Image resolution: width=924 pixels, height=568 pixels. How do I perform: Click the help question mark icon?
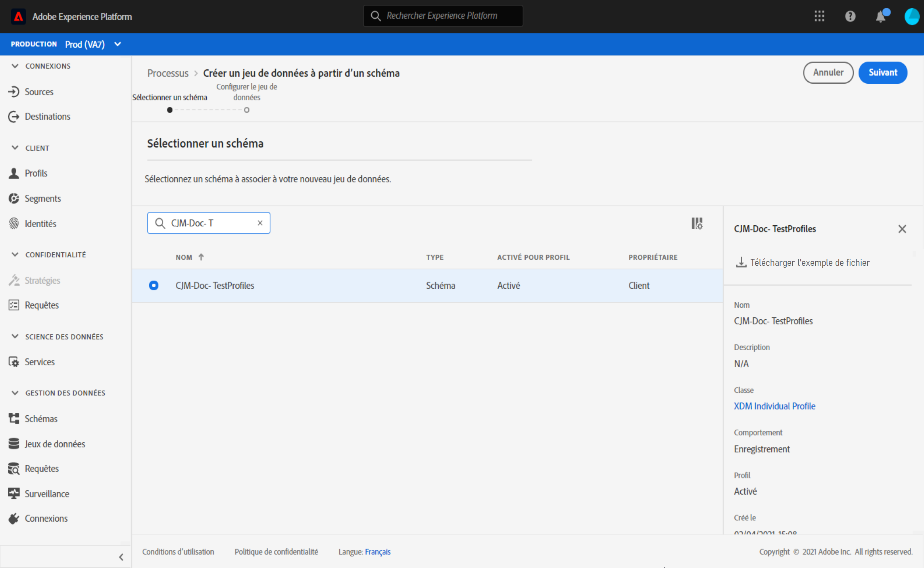(850, 16)
